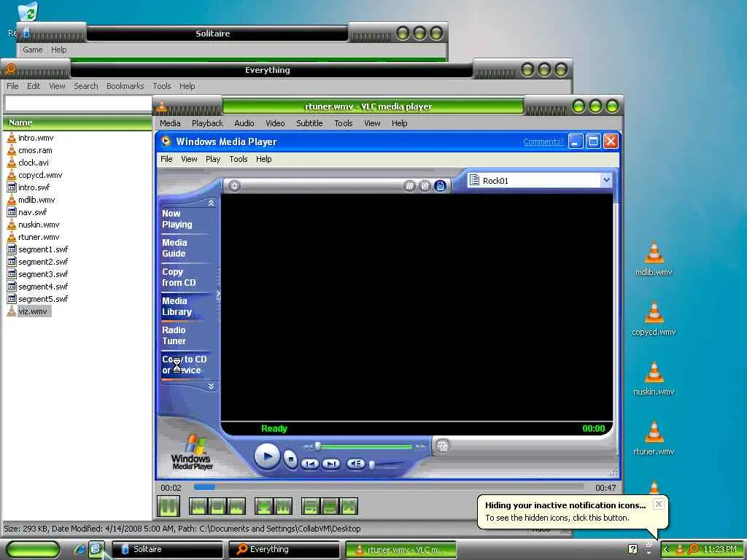The width and height of the screenshot is (747, 560).
Task: Click the Solitaire taskbar button
Action: click(167, 550)
